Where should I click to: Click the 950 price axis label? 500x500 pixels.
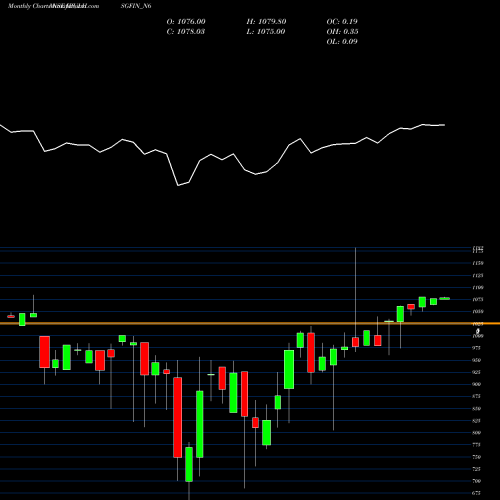click(x=477, y=360)
